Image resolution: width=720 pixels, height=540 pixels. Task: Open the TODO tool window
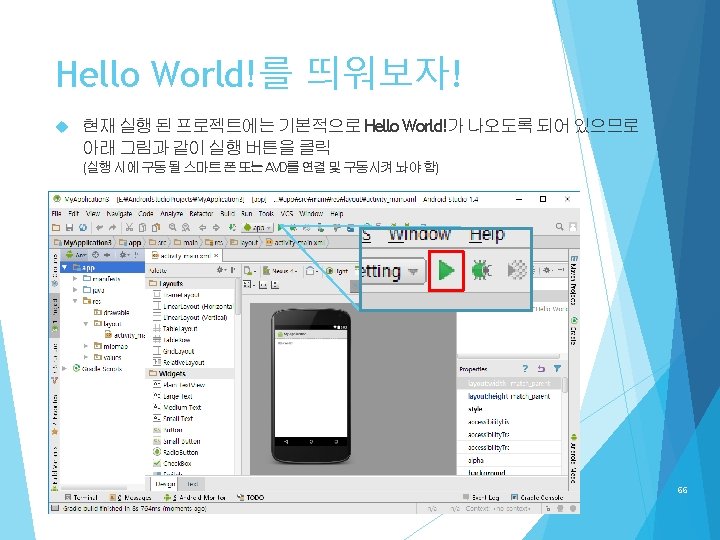pyautogui.click(x=250, y=497)
